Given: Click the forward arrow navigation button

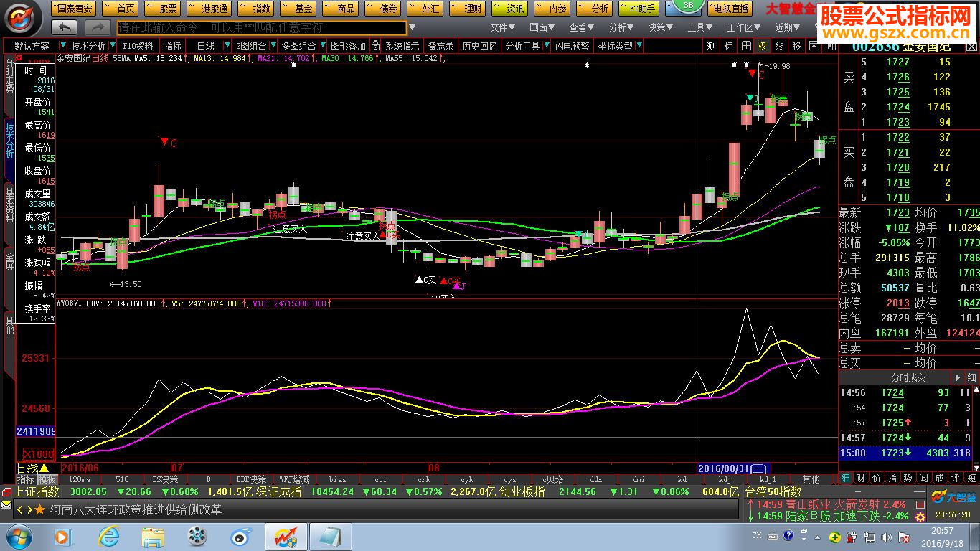Looking at the screenshot, I should click(x=98, y=27).
